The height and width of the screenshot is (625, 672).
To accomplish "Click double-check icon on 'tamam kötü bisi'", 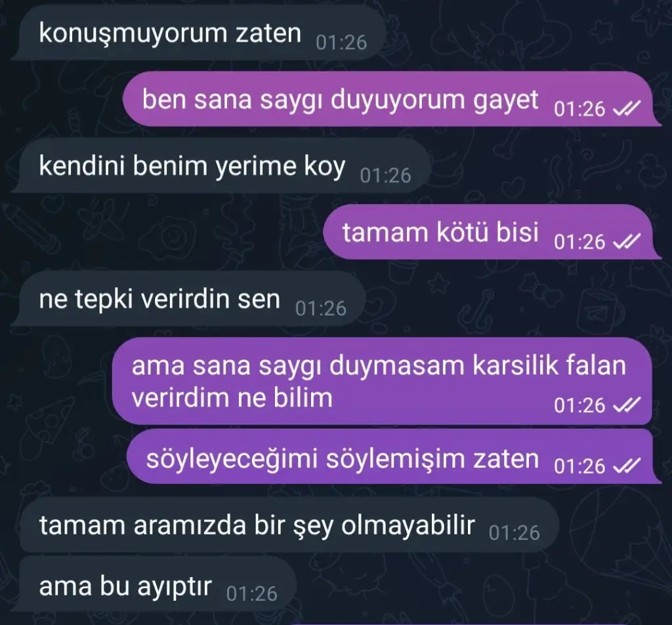I will 627,241.
